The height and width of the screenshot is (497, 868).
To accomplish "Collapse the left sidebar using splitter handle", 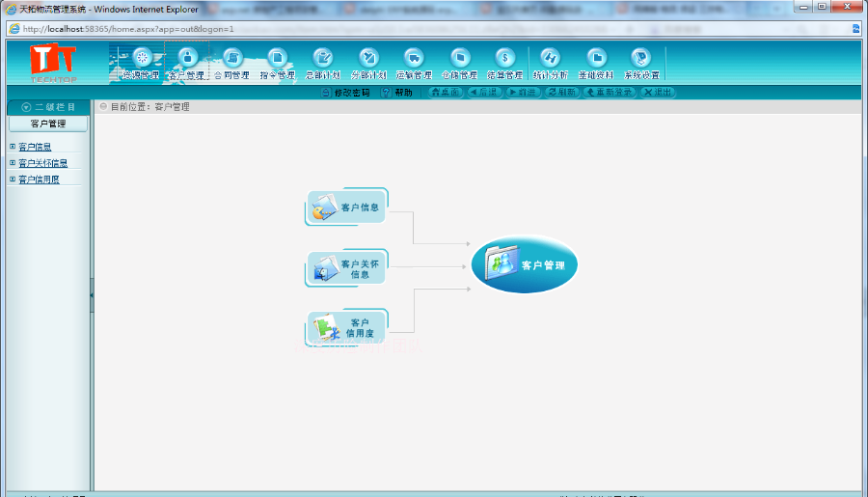I will [x=92, y=295].
